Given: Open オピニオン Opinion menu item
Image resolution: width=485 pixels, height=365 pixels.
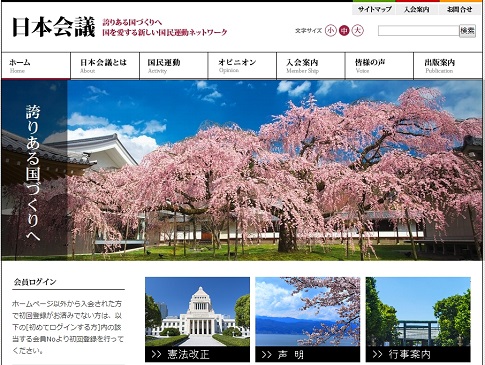Looking at the screenshot, I should pos(242,66).
